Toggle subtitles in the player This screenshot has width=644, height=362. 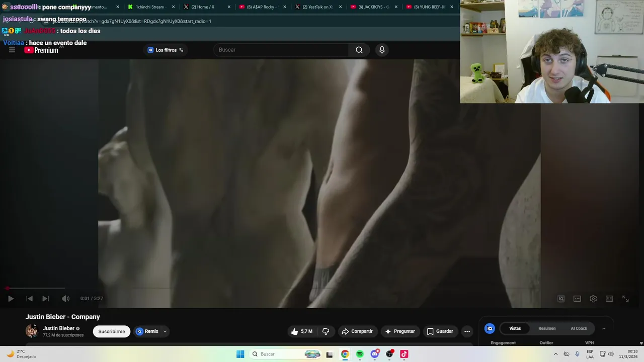click(577, 299)
